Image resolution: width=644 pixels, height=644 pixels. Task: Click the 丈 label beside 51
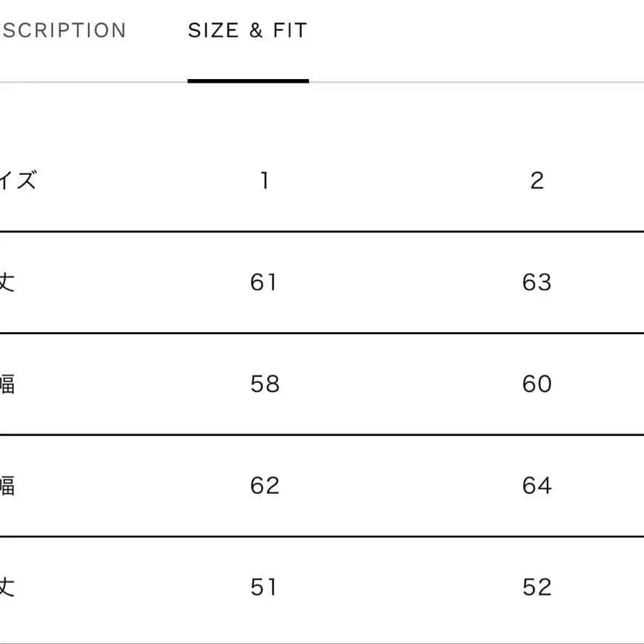pyautogui.click(x=7, y=587)
